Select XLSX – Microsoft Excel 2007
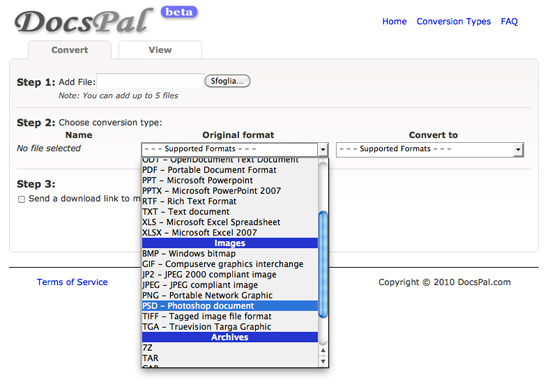Screen dimensions: 550x389 (x=230, y=233)
